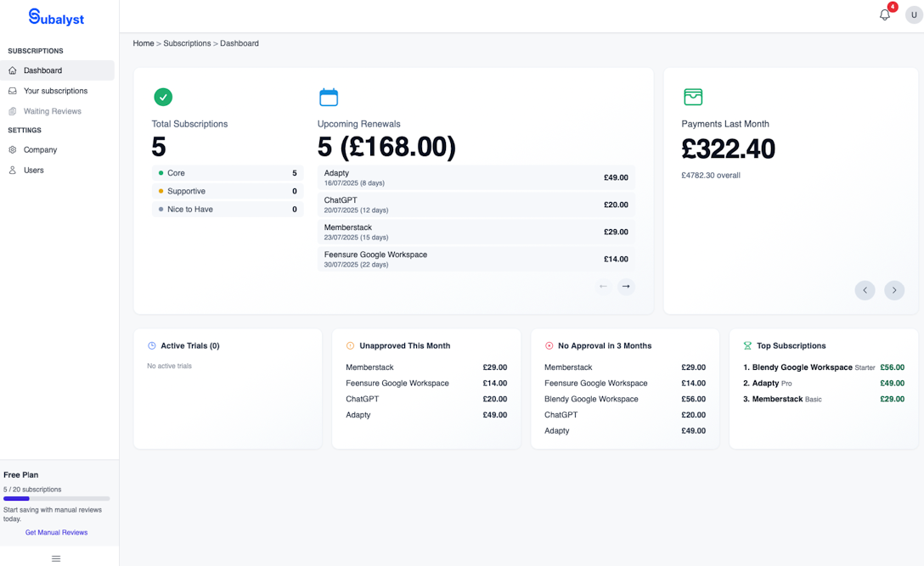
Task: Open the Memberstack upcoming renewal row
Action: [x=476, y=232]
